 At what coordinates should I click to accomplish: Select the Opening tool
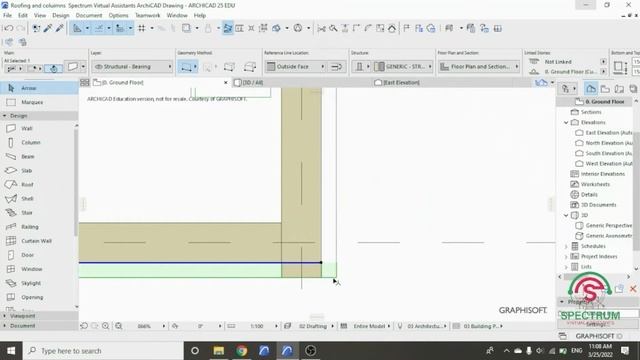coord(37,297)
